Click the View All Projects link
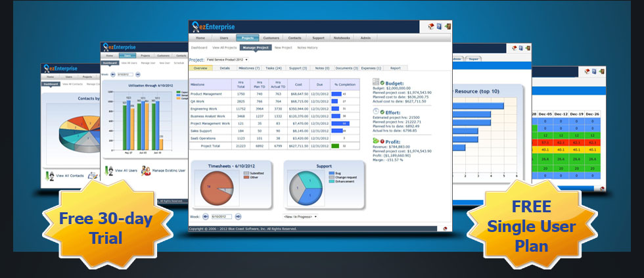Image resolution: width=644 pixels, height=278 pixels. pos(224,47)
